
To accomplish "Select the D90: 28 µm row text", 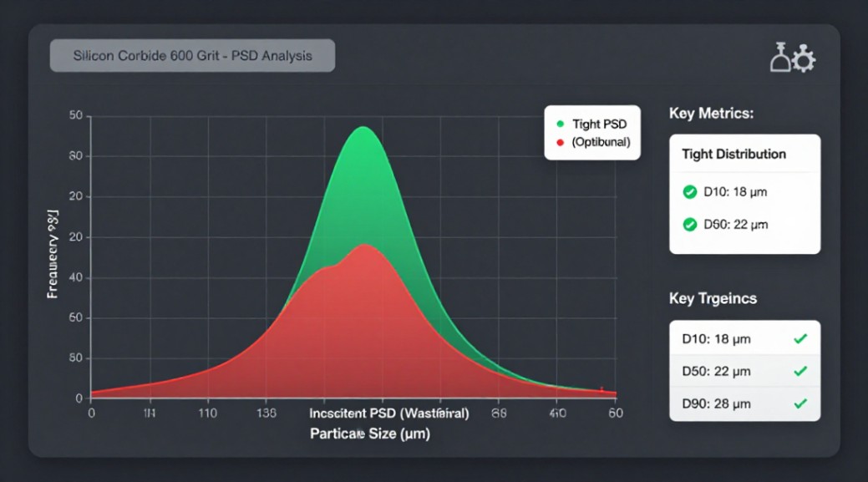I will point(716,403).
